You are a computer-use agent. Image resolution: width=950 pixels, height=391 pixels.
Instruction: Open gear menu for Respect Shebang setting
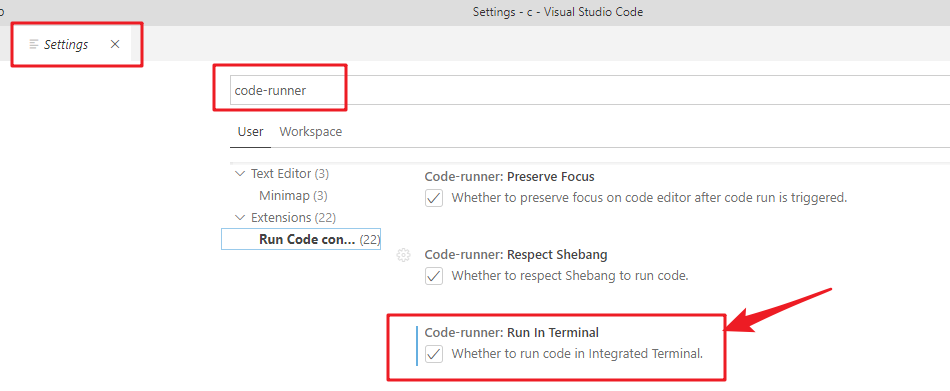(403, 255)
